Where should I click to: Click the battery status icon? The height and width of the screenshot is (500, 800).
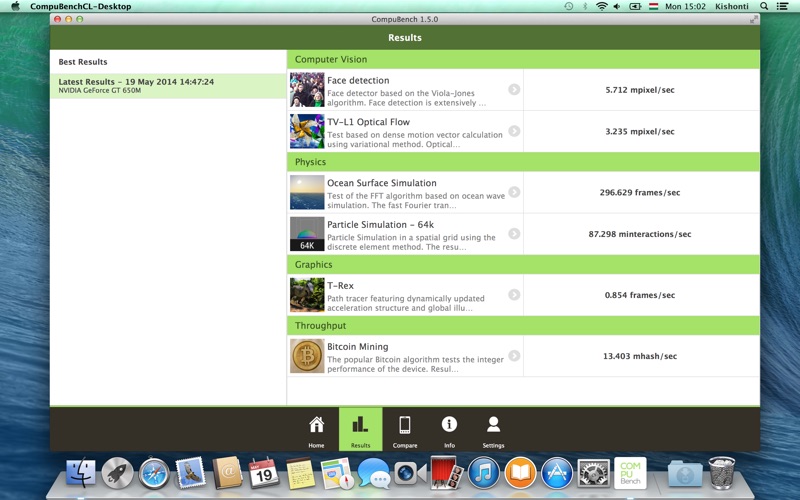pyautogui.click(x=635, y=6)
